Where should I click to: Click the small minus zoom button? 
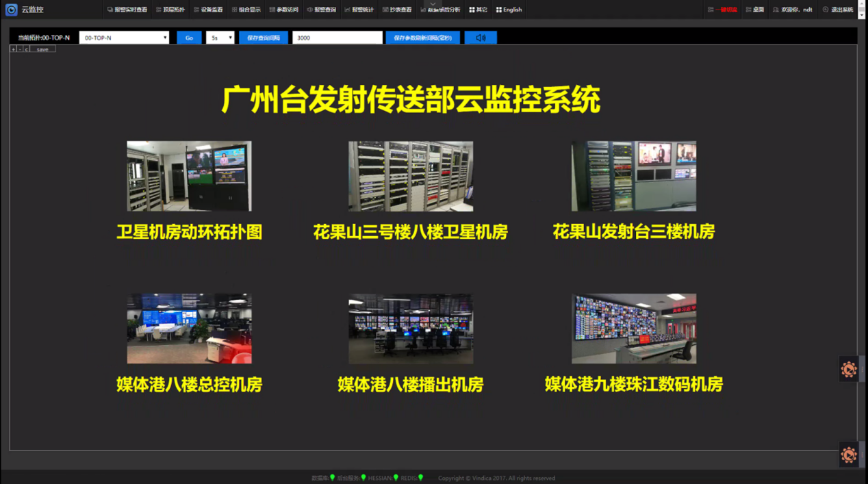(x=20, y=49)
